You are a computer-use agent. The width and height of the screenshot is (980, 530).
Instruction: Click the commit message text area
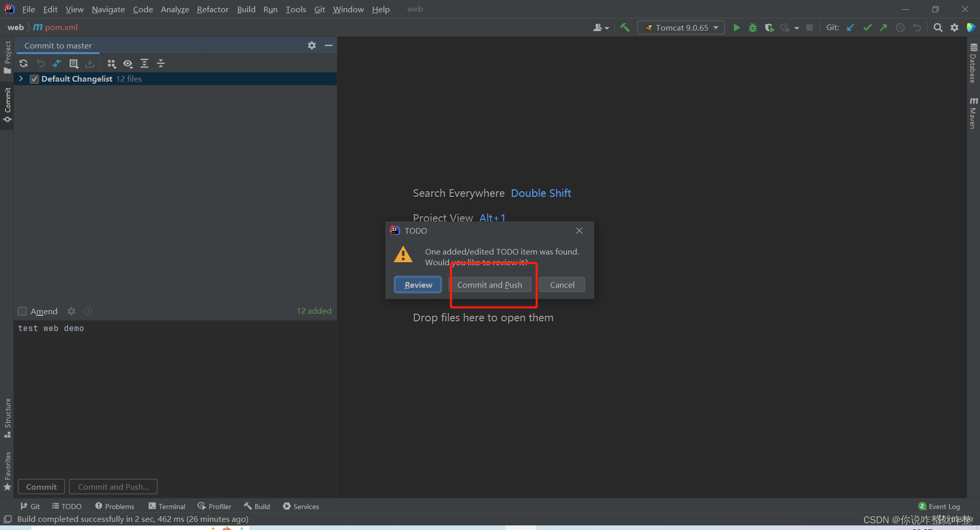pyautogui.click(x=175, y=398)
